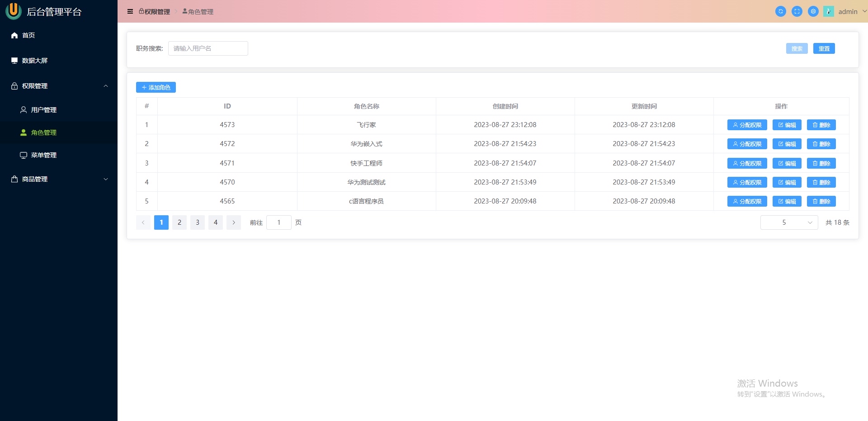Screen dimensions: 868x421
Task: Open settings gear icon in header
Action: (x=813, y=11)
